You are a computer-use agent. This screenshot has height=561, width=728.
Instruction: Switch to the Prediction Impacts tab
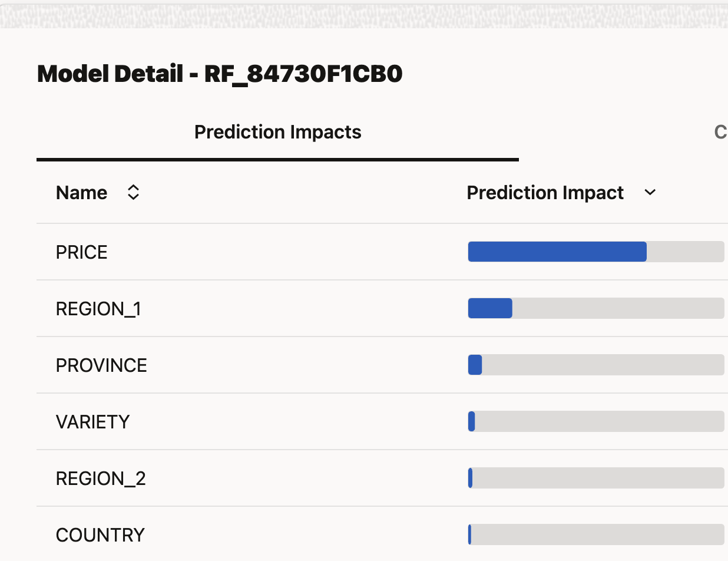click(277, 132)
